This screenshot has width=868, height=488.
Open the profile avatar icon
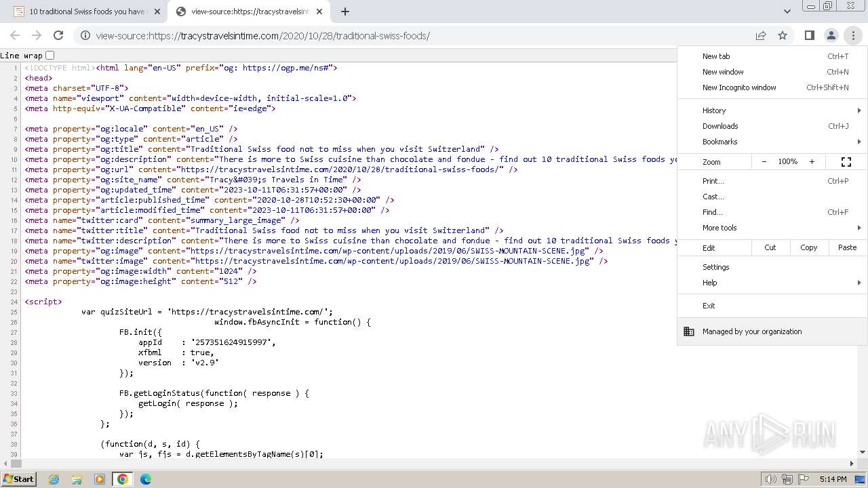831,35
